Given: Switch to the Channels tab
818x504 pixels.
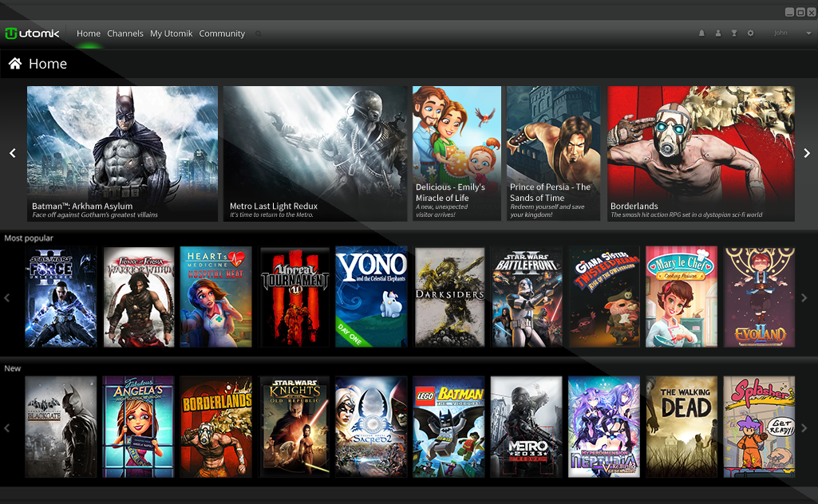Looking at the screenshot, I should pyautogui.click(x=125, y=33).
